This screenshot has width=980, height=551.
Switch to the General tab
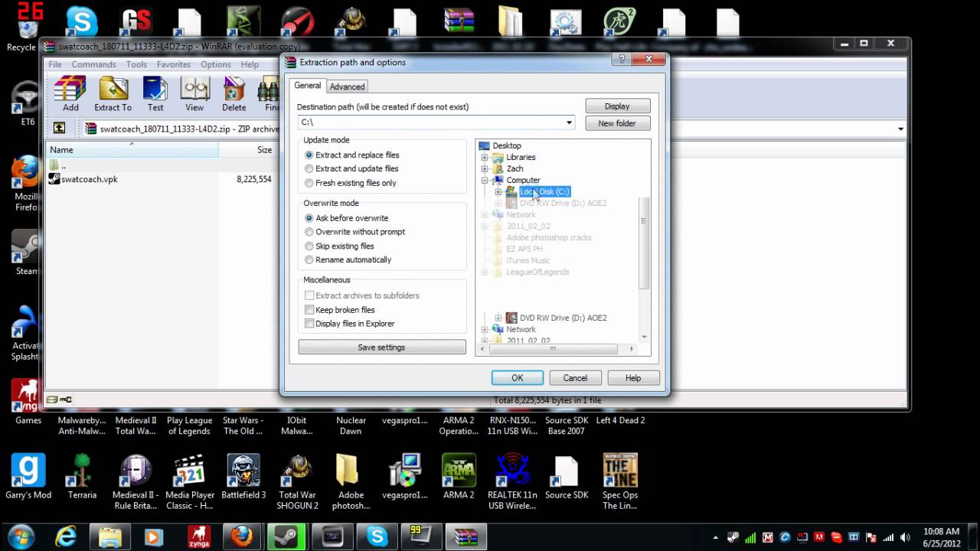click(308, 86)
